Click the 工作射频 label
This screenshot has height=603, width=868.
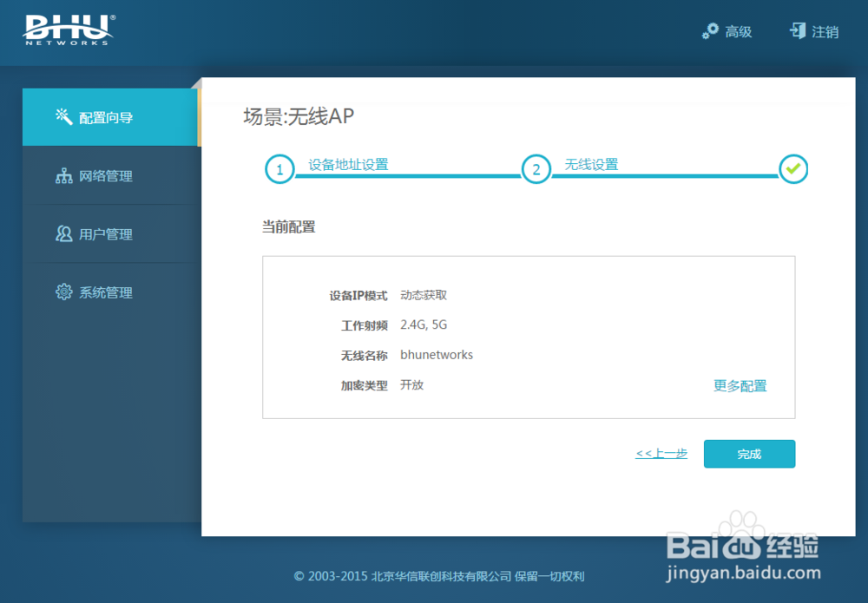pos(365,326)
